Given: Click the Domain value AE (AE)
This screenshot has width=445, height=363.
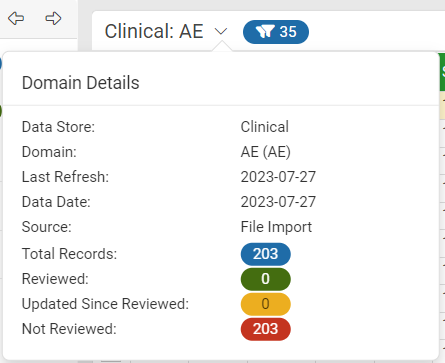Looking at the screenshot, I should [x=266, y=152].
